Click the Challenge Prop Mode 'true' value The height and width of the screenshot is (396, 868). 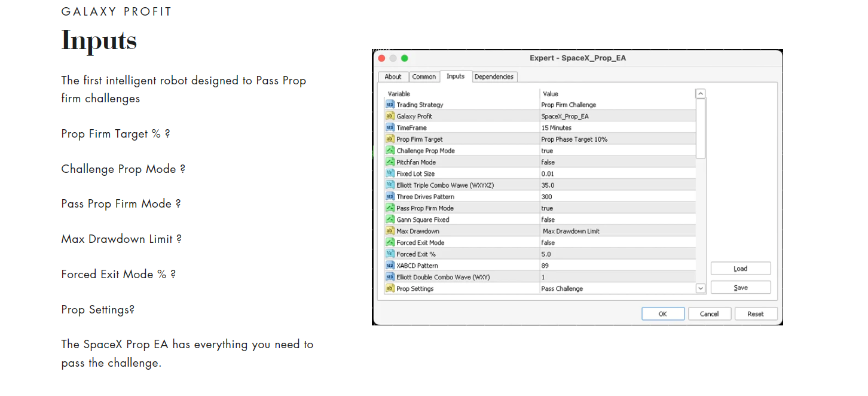pyautogui.click(x=547, y=151)
